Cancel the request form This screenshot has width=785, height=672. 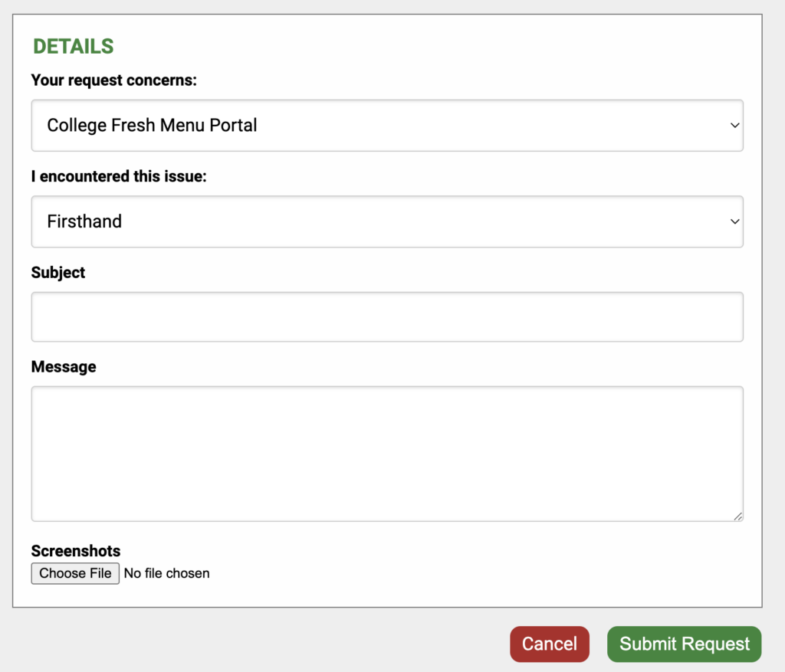(x=549, y=644)
